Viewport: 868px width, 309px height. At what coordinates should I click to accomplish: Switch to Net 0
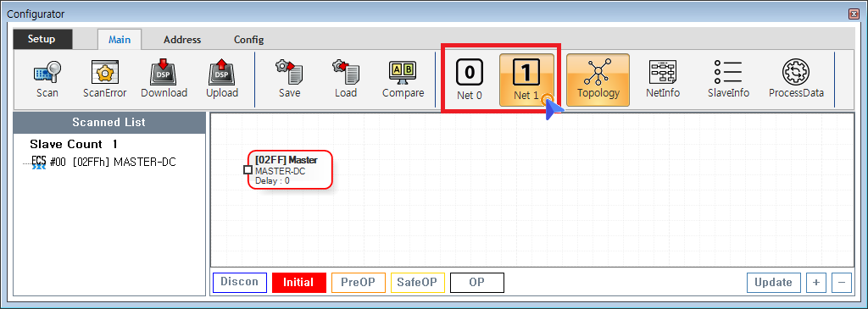point(470,80)
